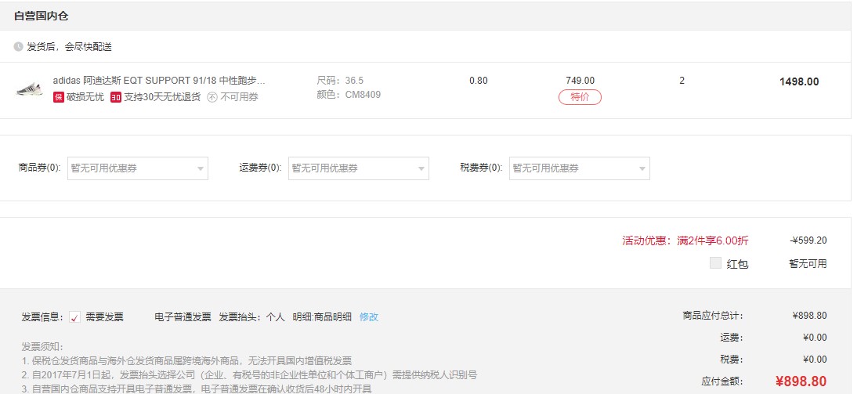Click the 不可用券 circle icon

212,97
